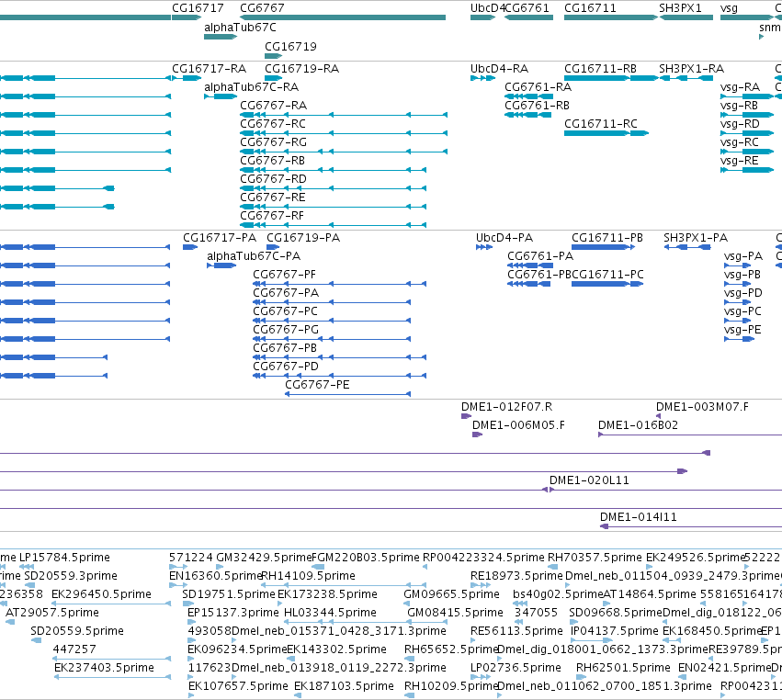This screenshot has width=782, height=700.
Task: Select the SH3PX1 gene label
Action: [x=680, y=8]
